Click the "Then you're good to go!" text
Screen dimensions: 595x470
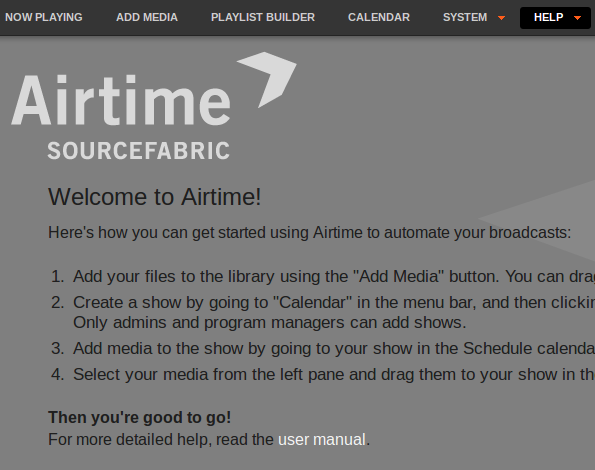[140, 417]
